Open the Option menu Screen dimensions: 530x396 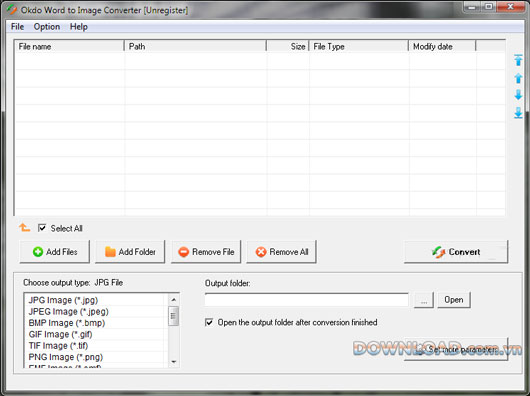coord(47,27)
